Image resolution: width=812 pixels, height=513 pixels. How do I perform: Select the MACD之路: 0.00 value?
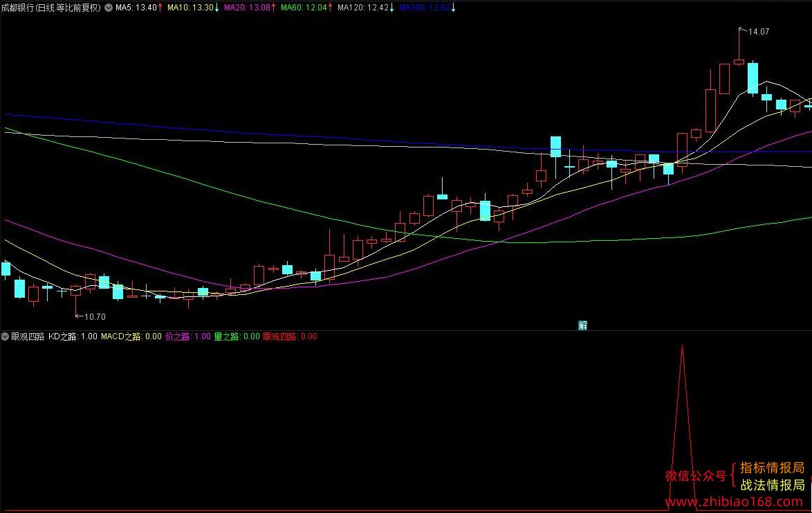[131, 336]
